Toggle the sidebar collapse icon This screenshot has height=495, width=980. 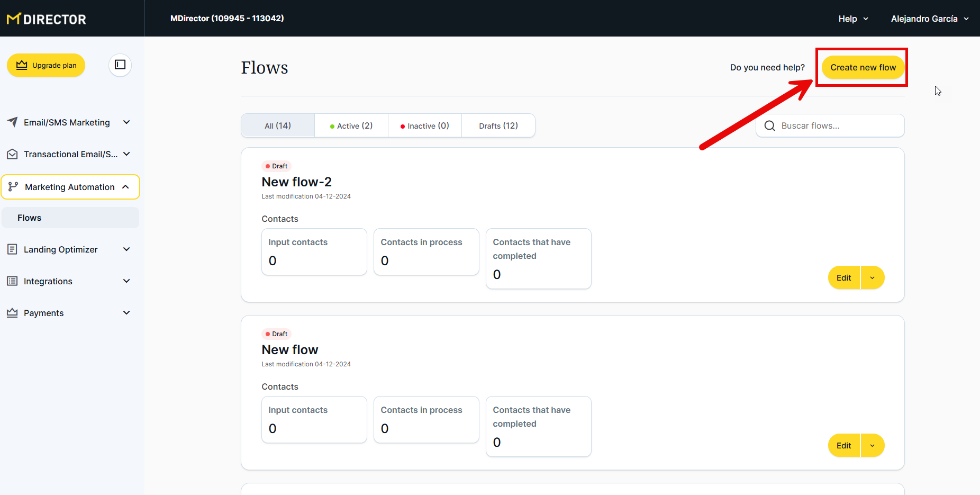pos(120,65)
